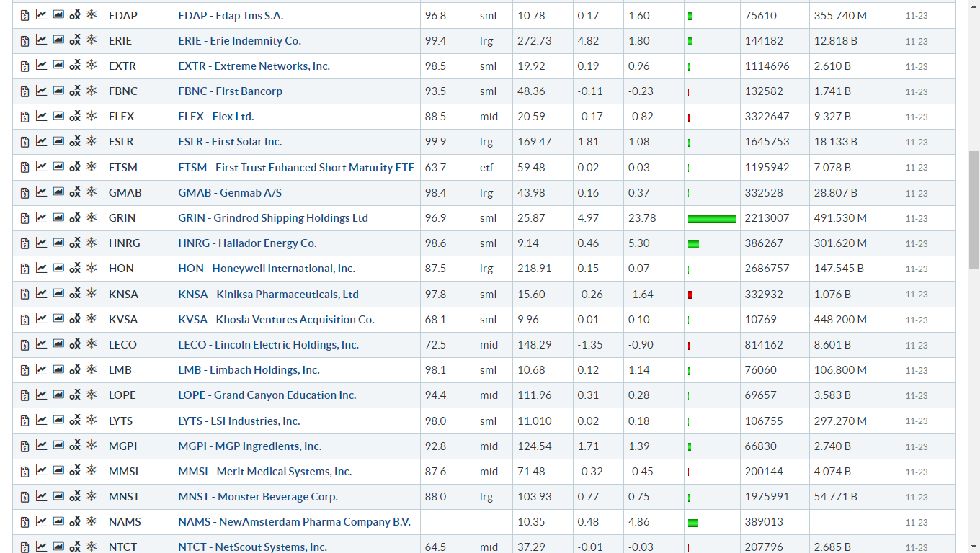Open the financial report icon for HON
This screenshot has height=553, width=980.
tap(24, 269)
